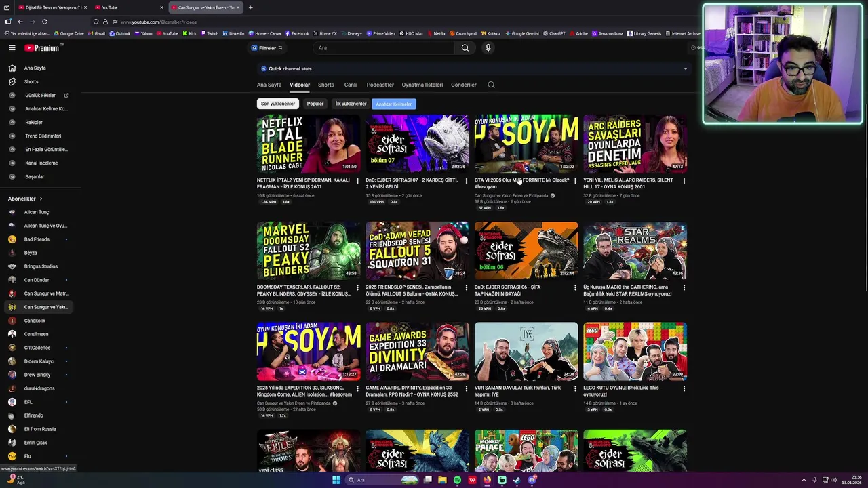Screen dimensions: 868x488
Task: Open options menu for EJDER SOFRASI 07 video
Action: point(466,181)
